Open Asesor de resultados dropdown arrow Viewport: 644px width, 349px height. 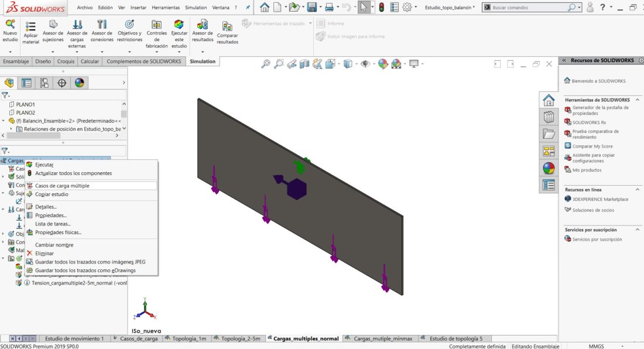tap(203, 52)
